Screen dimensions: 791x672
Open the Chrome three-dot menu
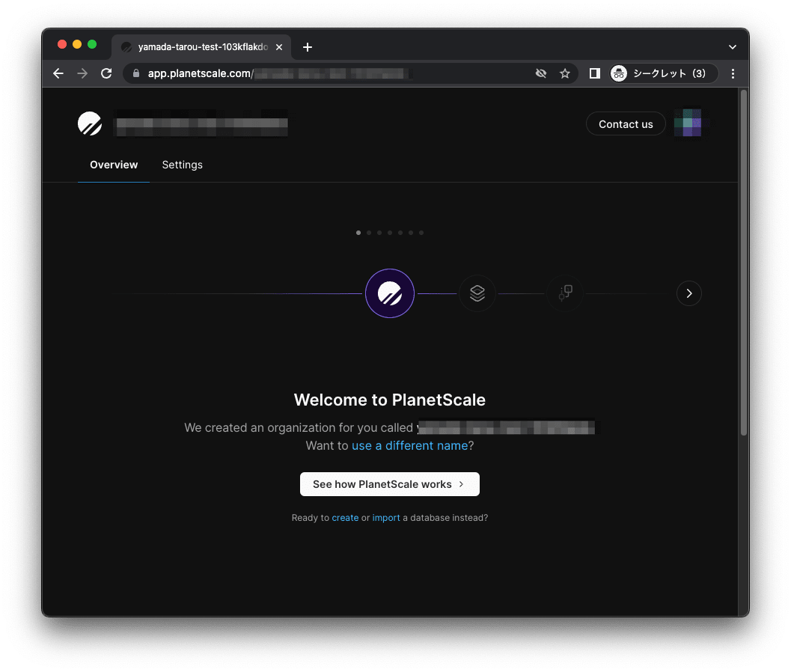point(733,73)
